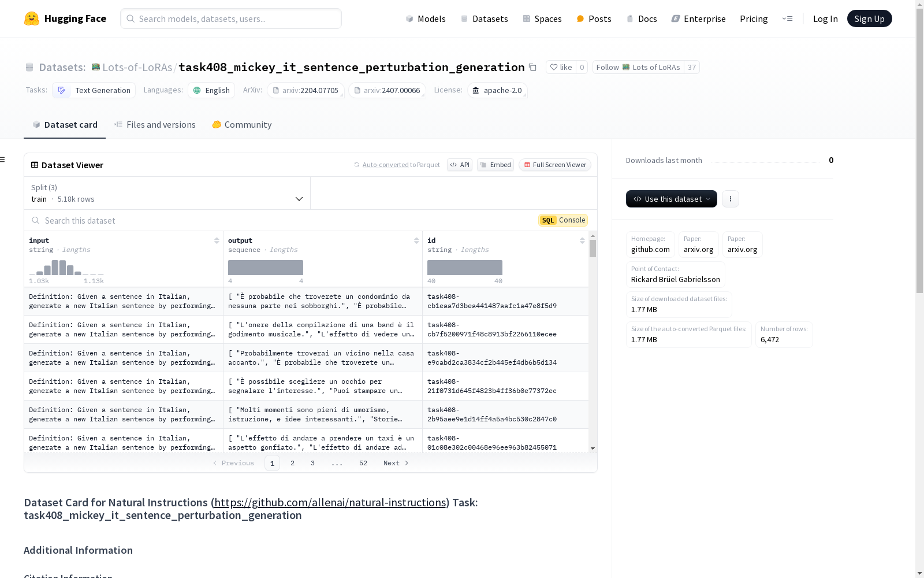The height and width of the screenshot is (578, 924).
Task: Open Full Screen Viewer
Action: [554, 165]
